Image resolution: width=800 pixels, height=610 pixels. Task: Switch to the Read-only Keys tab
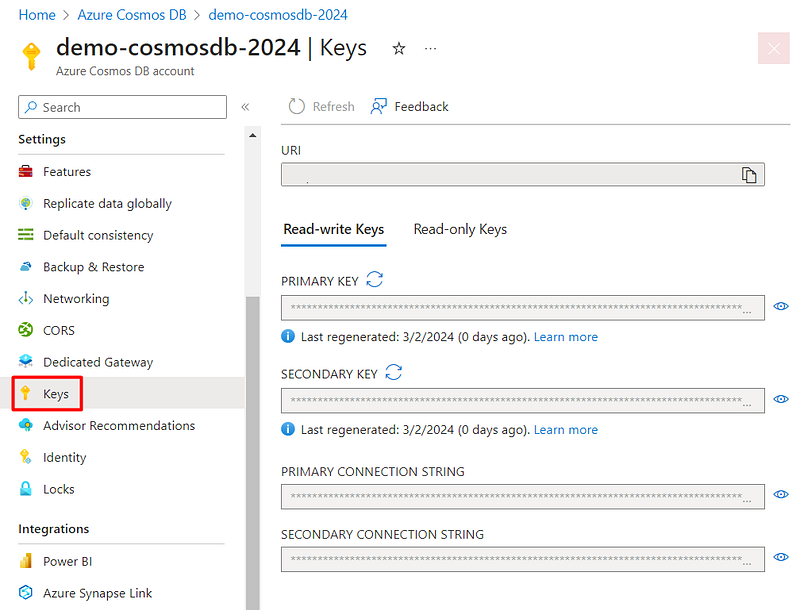460,230
